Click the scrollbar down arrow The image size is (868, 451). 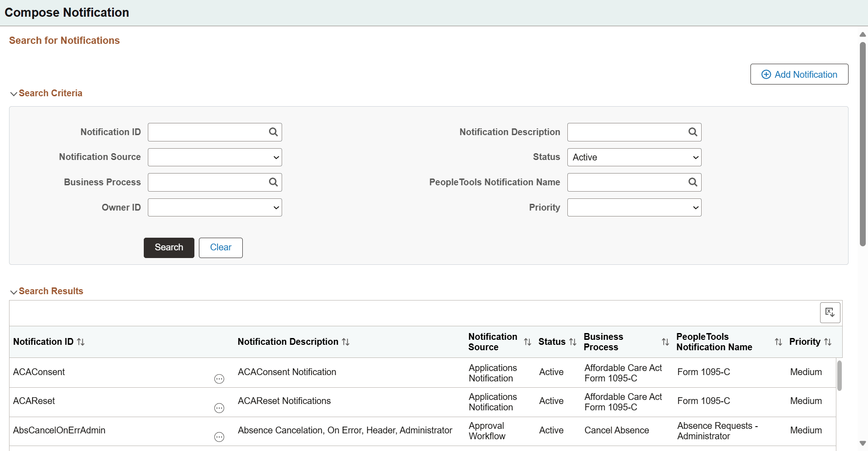point(863,443)
